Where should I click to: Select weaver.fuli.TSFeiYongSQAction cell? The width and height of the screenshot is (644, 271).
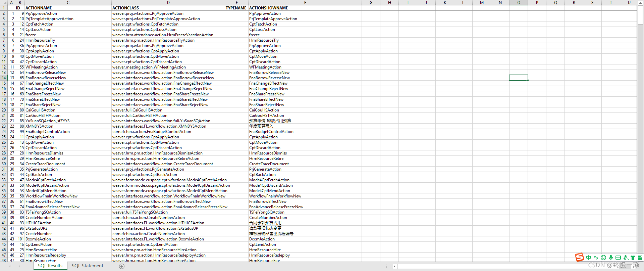point(168,212)
